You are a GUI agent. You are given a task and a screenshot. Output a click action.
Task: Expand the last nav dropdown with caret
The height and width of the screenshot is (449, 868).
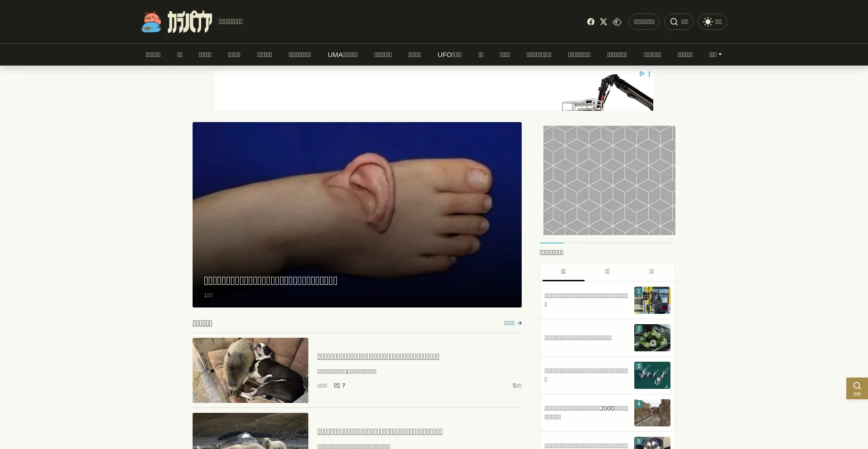tap(715, 55)
